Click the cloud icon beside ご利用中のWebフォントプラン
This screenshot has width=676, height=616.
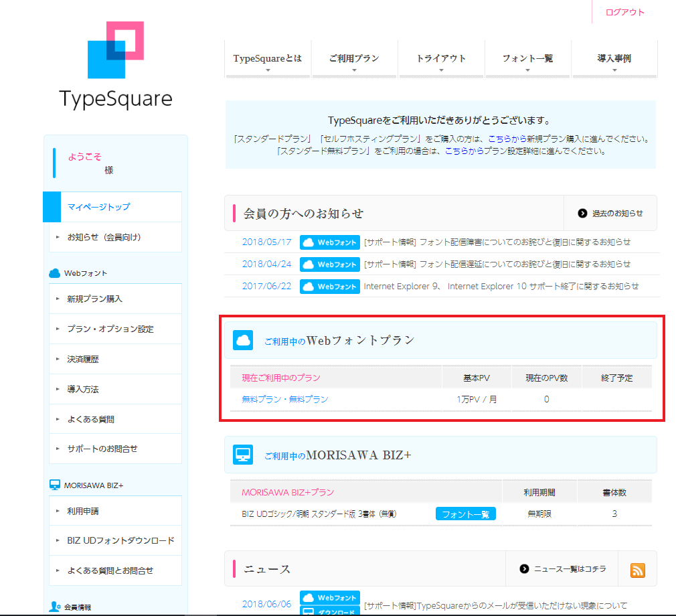(x=243, y=340)
